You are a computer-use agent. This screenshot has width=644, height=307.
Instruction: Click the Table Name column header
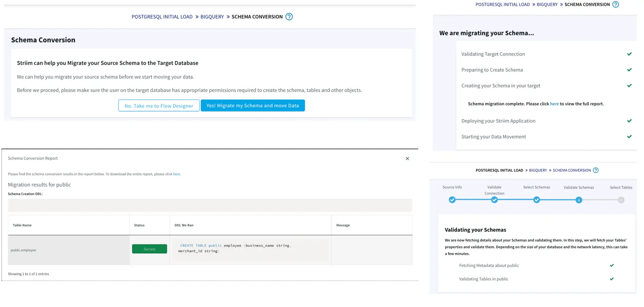point(22,225)
